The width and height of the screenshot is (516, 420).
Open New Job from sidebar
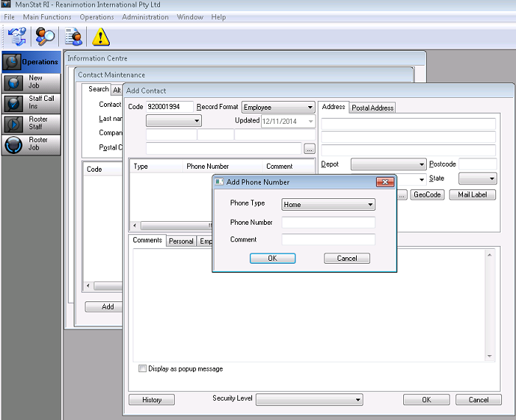click(31, 83)
